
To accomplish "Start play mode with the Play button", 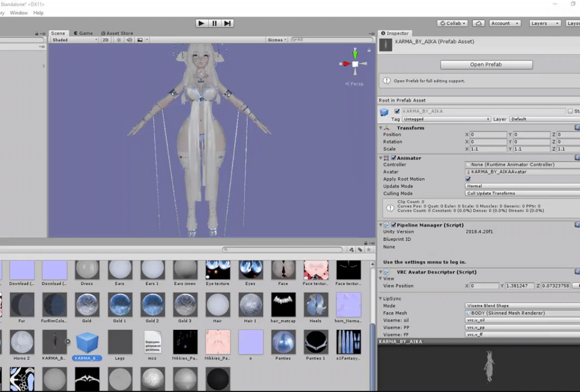I will click(201, 23).
